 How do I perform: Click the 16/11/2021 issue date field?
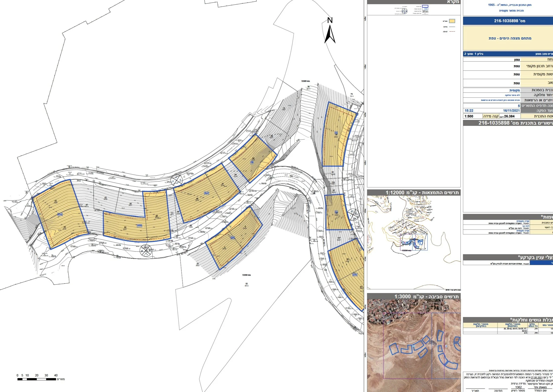pos(511,111)
